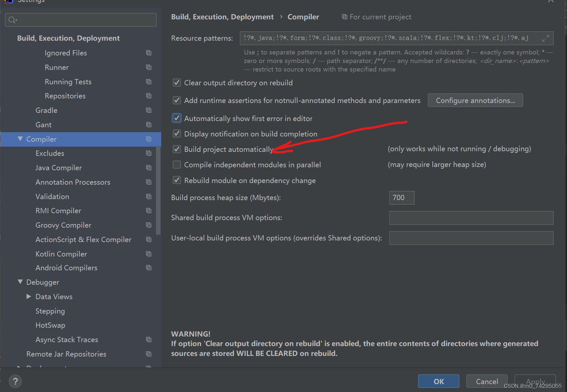Collapse the Compiler section in the sidebar

point(20,139)
